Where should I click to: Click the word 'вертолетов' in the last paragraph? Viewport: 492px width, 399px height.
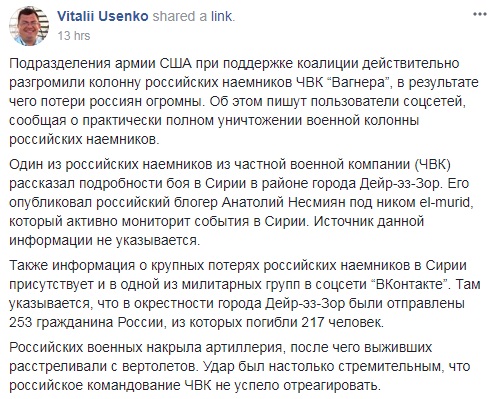point(161,367)
